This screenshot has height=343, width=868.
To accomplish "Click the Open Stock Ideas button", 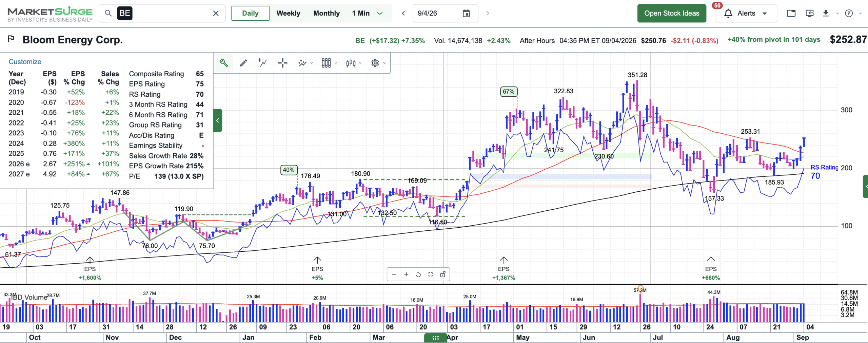I will tap(672, 13).
